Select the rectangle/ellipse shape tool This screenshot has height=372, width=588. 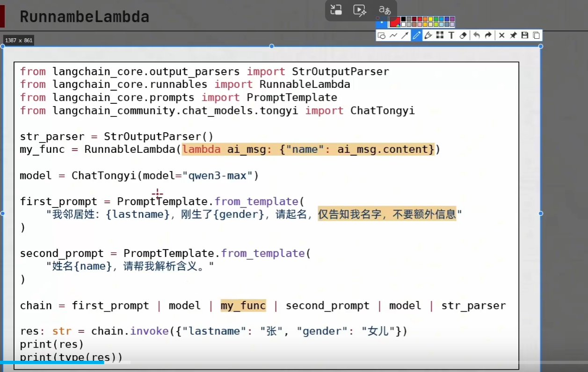(x=381, y=36)
